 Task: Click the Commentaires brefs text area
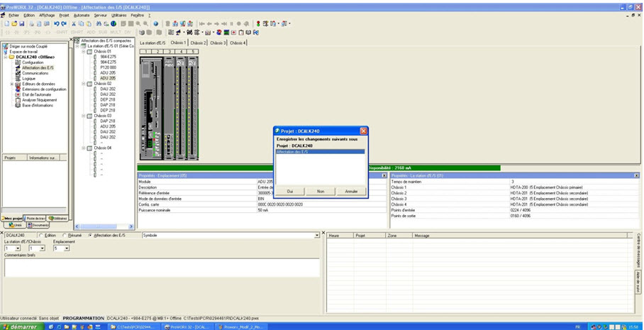[162, 268]
